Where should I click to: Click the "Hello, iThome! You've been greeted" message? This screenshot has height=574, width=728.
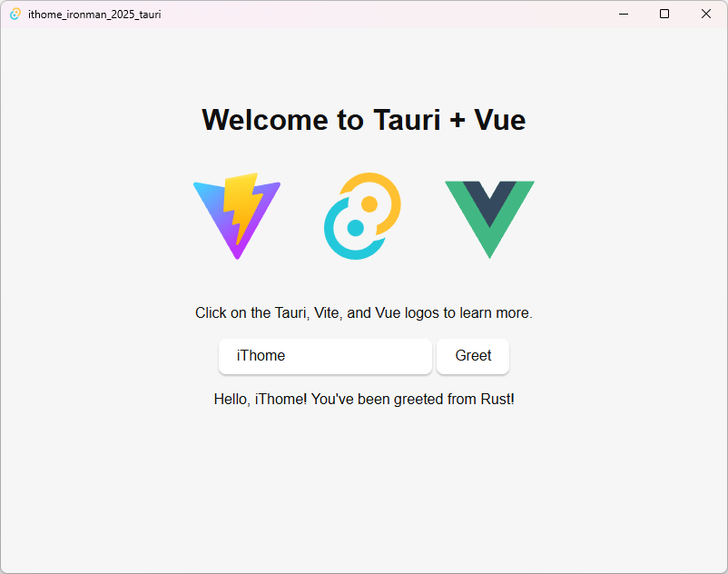(363, 399)
